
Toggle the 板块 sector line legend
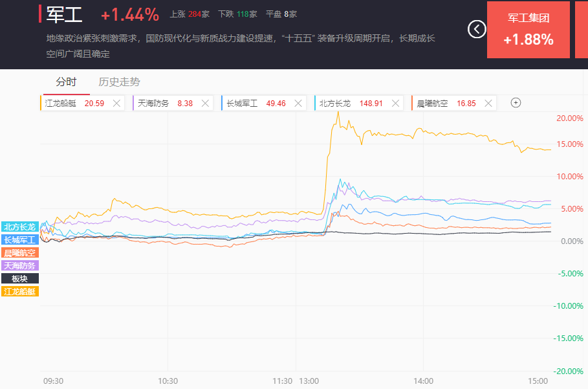coord(20,278)
